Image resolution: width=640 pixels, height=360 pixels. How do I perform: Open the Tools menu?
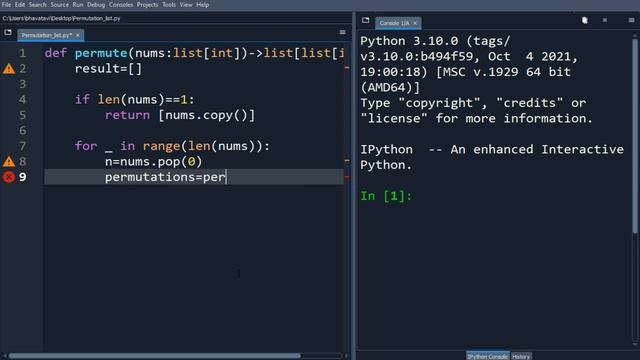click(x=169, y=5)
